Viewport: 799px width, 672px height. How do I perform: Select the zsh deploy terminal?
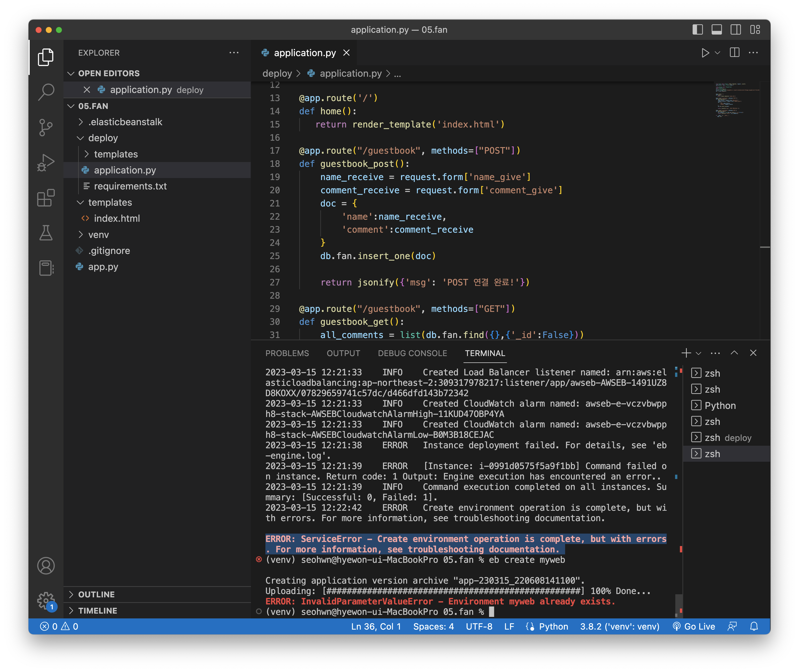click(x=727, y=438)
